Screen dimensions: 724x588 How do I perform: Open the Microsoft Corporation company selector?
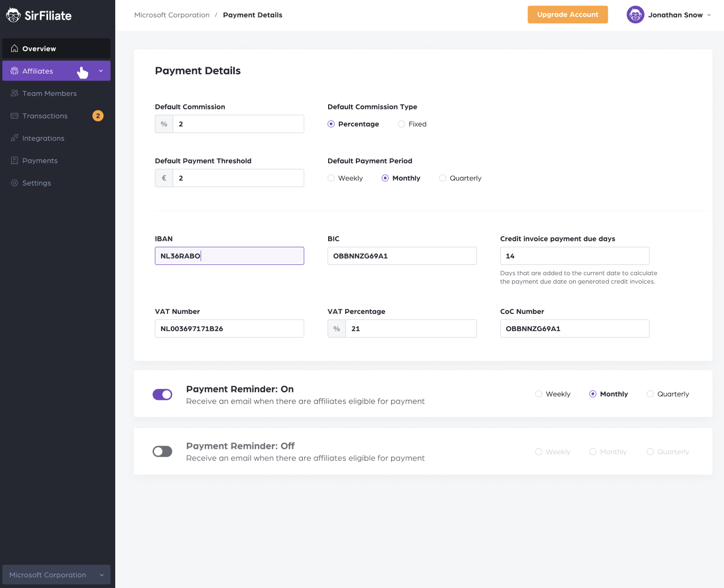(57, 575)
